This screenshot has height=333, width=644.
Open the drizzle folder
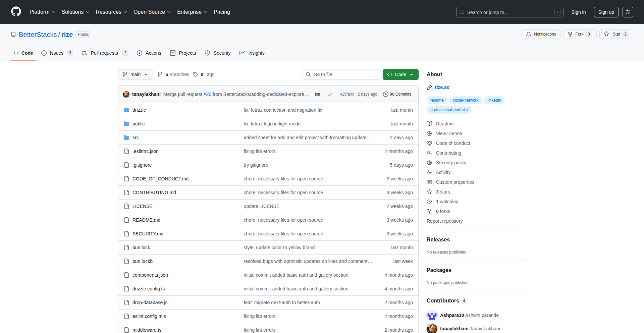[139, 110]
